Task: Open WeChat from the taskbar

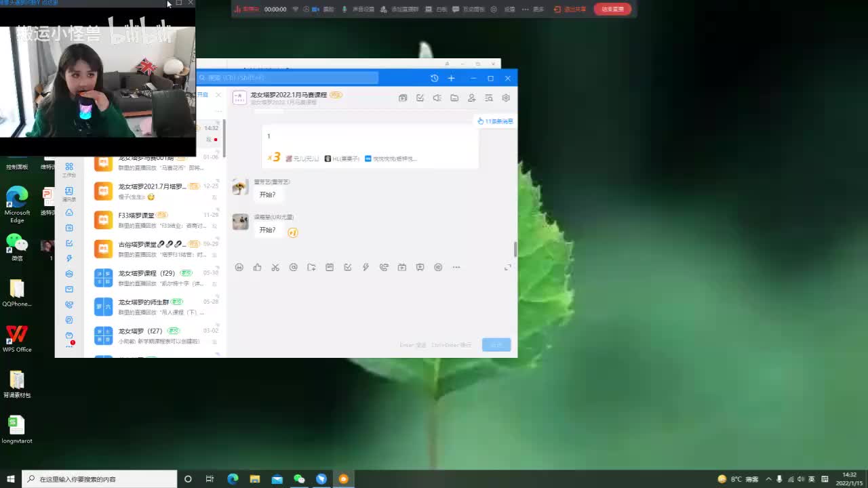Action: pyautogui.click(x=299, y=479)
